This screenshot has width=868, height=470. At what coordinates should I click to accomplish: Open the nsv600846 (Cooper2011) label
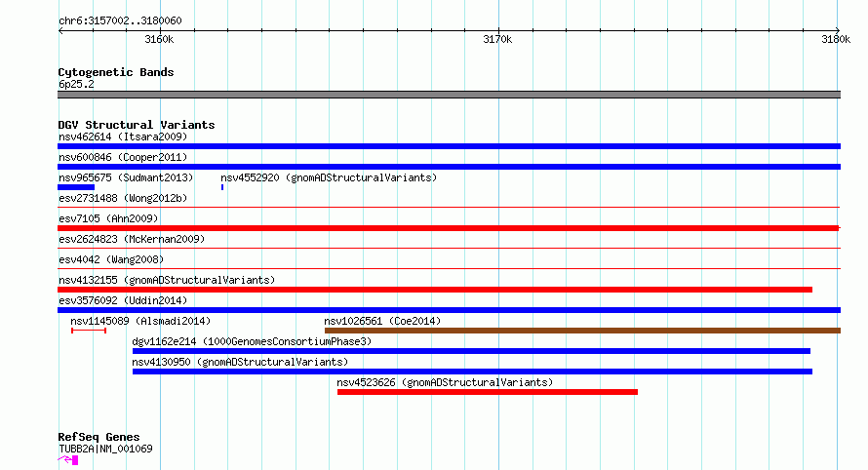pyautogui.click(x=123, y=157)
